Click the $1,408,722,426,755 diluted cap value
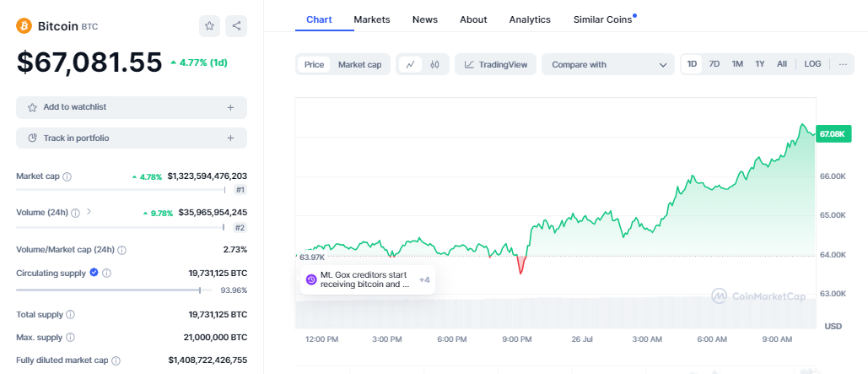 [x=208, y=360]
